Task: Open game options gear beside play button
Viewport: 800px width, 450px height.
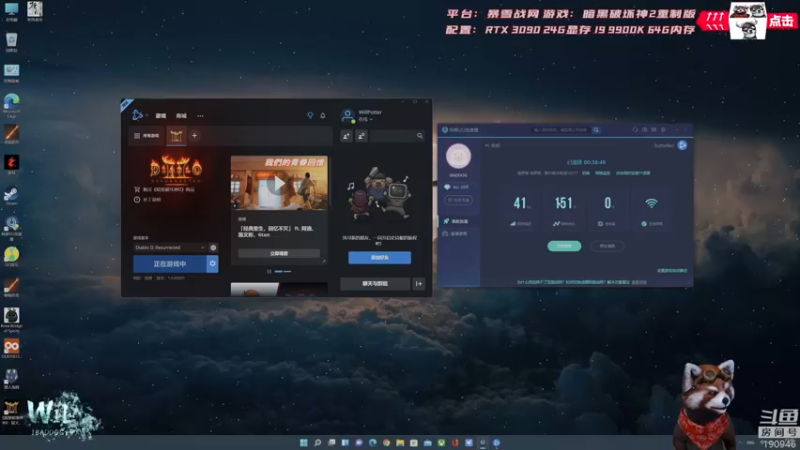Action: tap(213, 264)
